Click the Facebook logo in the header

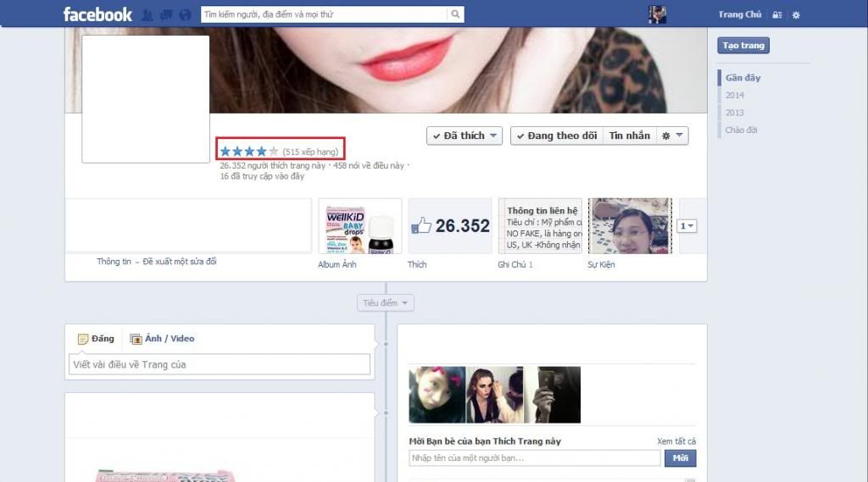coord(97,14)
